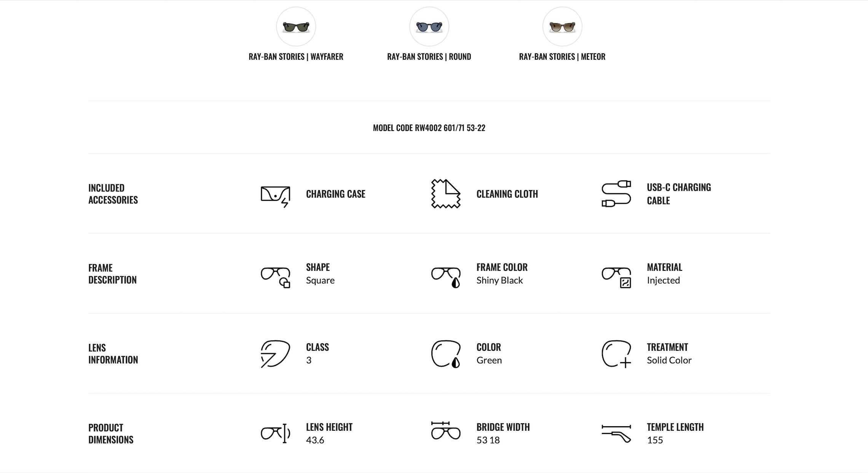The height and width of the screenshot is (473, 868).
Task: Select the Ray-Ban Stories Wayfarer model
Action: click(296, 26)
